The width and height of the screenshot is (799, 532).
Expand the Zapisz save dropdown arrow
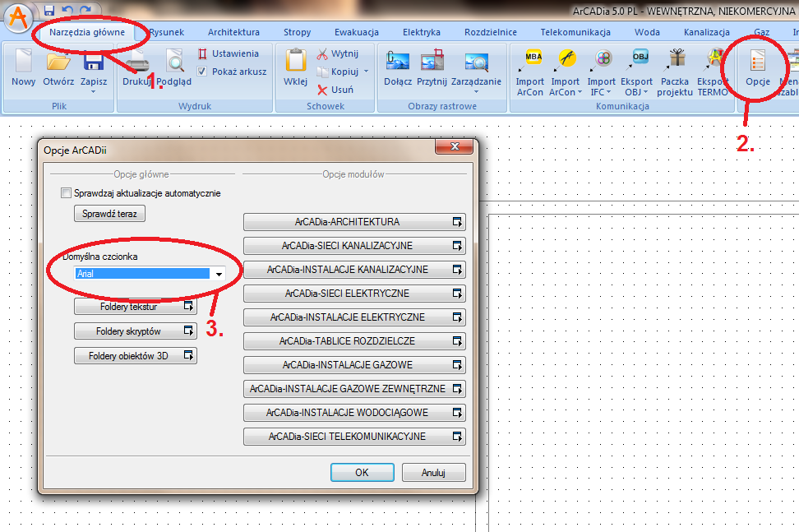pos(94,92)
